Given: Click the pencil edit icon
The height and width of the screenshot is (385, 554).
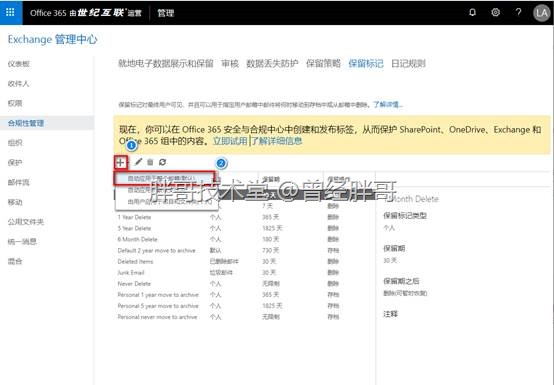Looking at the screenshot, I should click(138, 162).
